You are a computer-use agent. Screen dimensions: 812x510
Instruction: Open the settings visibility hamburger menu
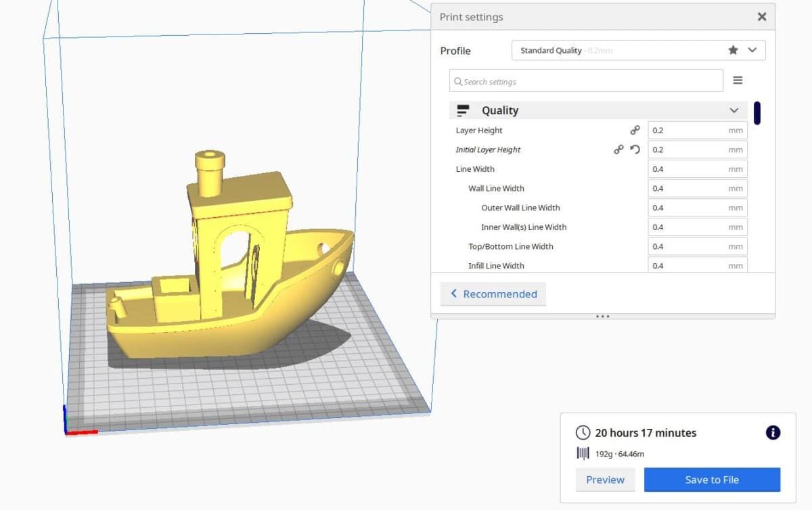[738, 80]
